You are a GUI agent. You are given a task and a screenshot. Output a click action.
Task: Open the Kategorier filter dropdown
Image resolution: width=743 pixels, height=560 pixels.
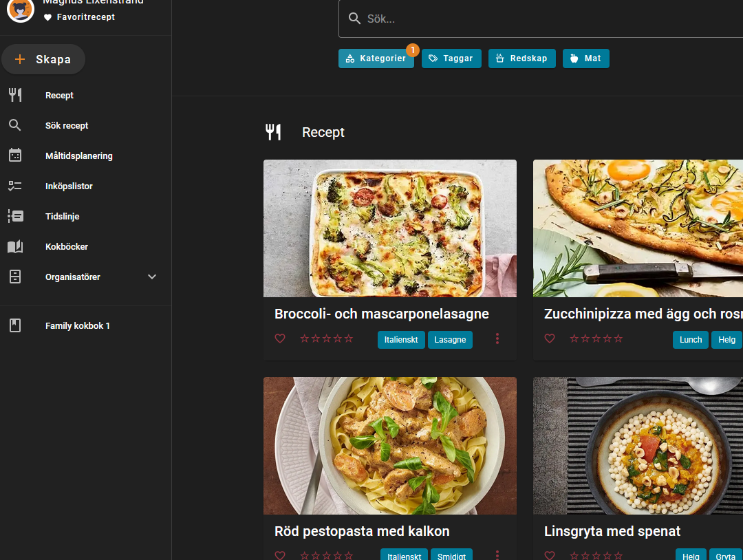pos(376,58)
